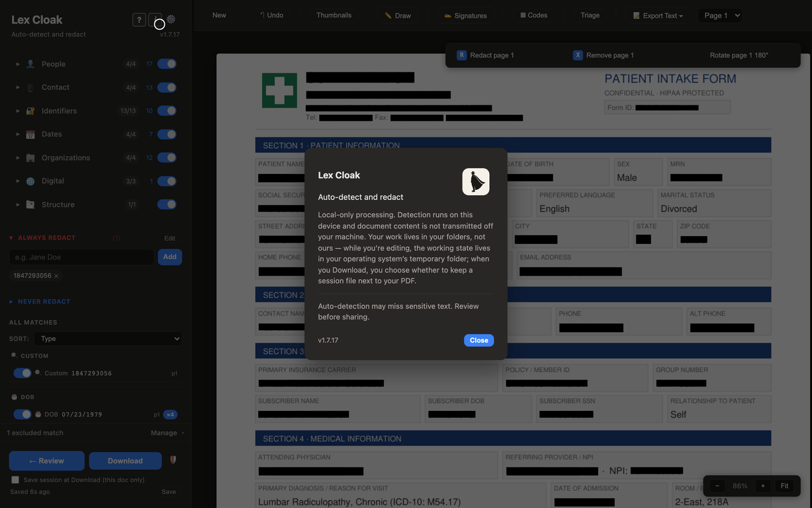
Task: Zoom out with the minus button
Action: (717, 486)
